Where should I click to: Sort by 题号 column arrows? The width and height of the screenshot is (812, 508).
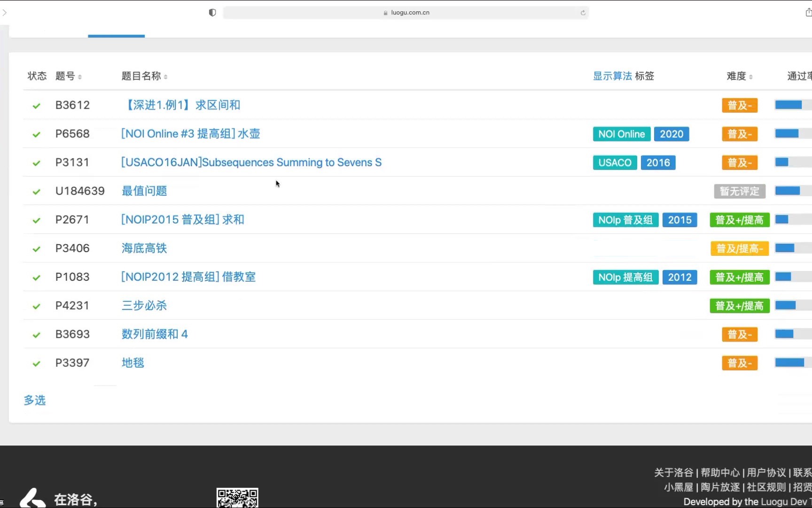(80, 77)
